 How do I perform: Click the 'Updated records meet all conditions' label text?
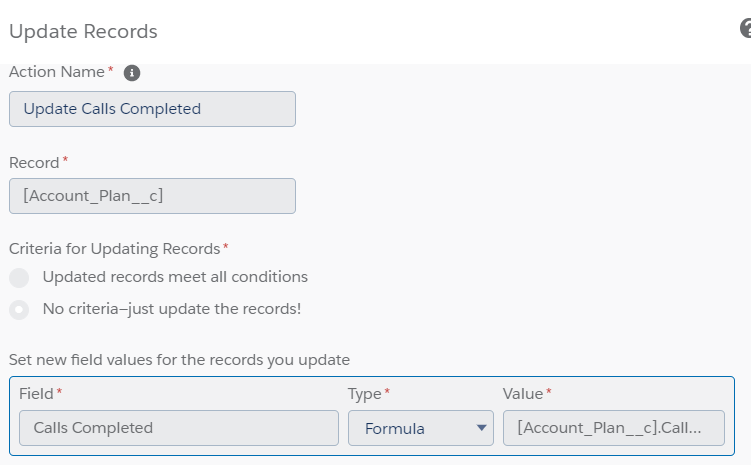(x=175, y=277)
